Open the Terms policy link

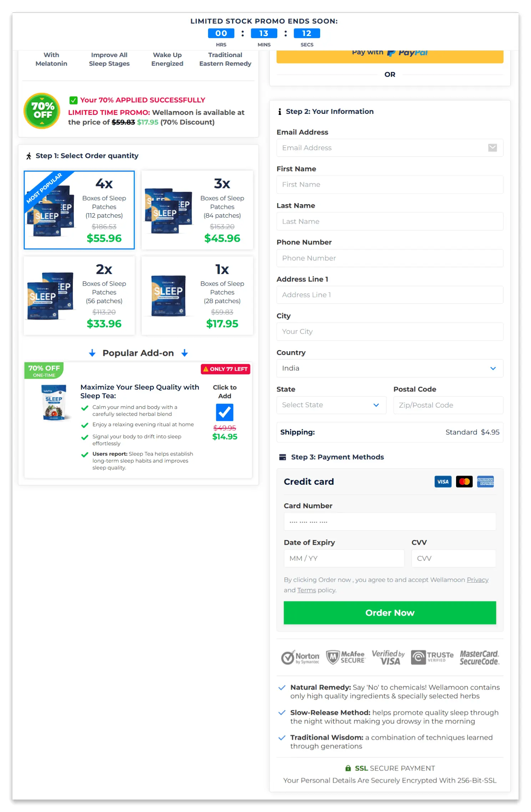pyautogui.click(x=307, y=590)
